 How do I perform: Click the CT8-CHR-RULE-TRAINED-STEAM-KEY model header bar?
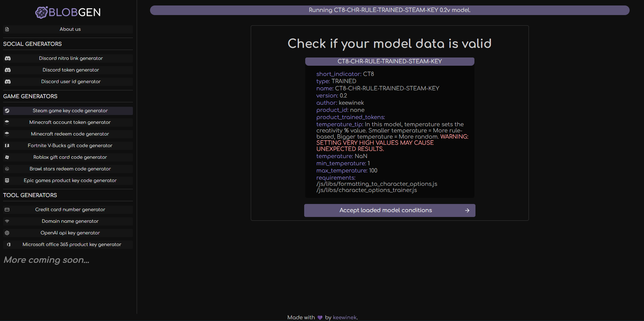coord(389,62)
